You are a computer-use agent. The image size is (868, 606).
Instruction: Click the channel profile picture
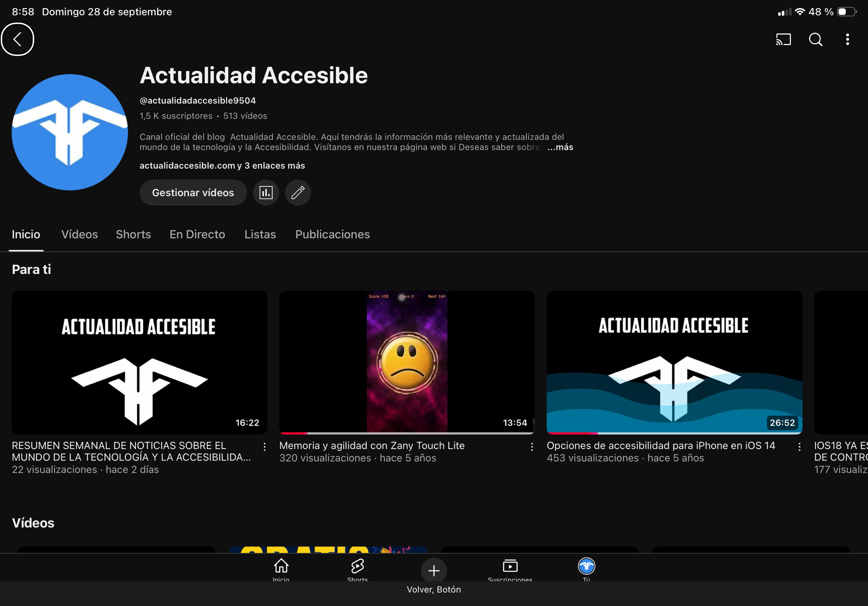point(70,132)
